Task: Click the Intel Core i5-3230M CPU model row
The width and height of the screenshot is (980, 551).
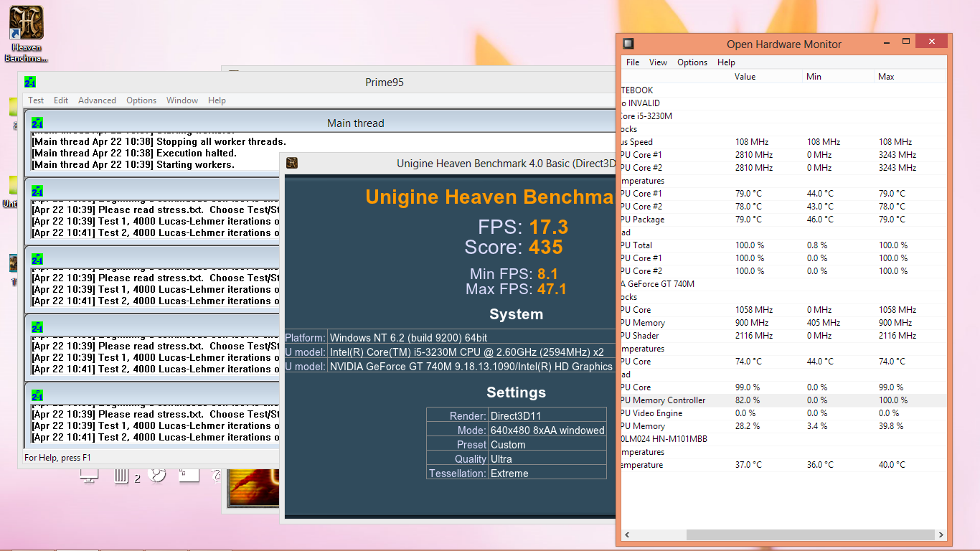Action: pyautogui.click(x=450, y=352)
